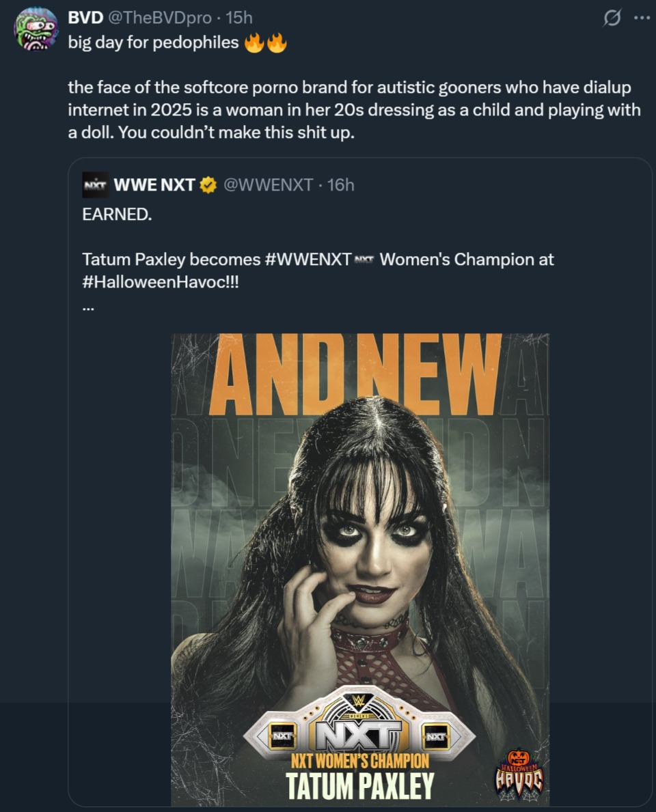Viewport: 656px width, 812px height.
Task: Click the Grok slash-circle icon
Action: (612, 18)
